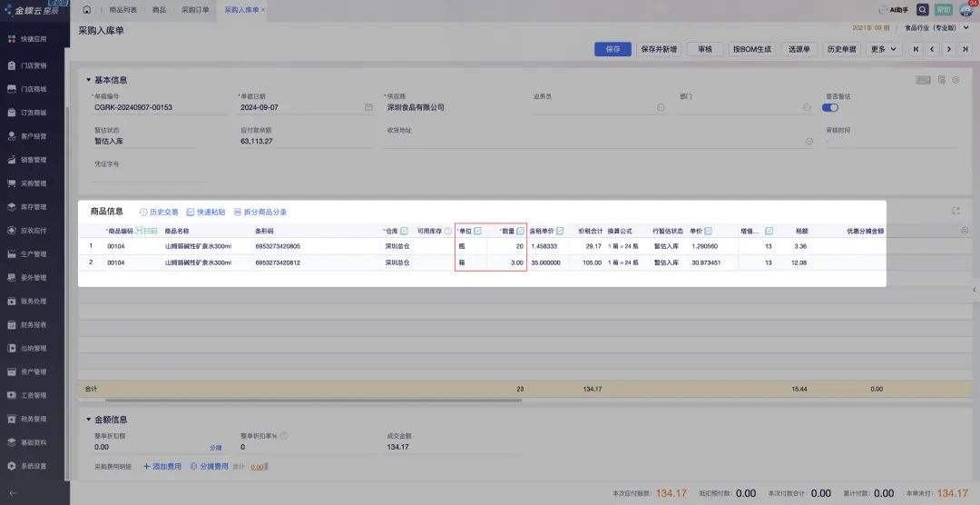980x505 pixels.
Task: Click the 库存管理 sidebar icon
Action: (x=11, y=207)
